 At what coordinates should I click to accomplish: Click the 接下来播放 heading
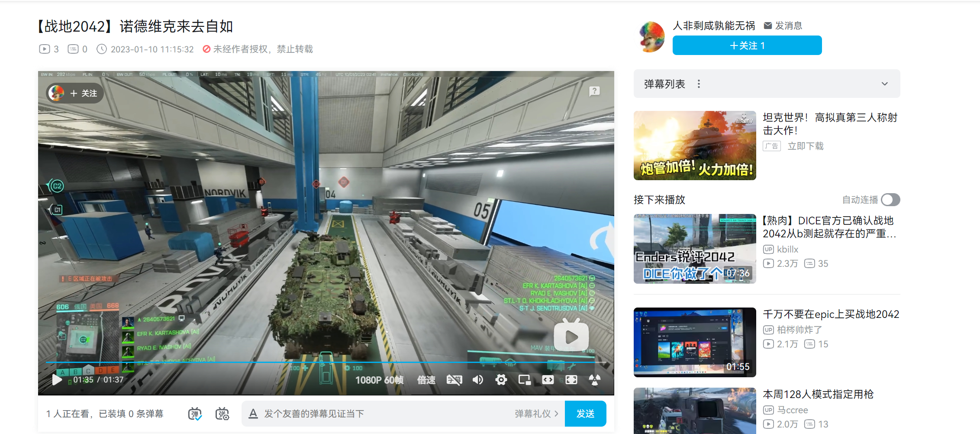[659, 200]
